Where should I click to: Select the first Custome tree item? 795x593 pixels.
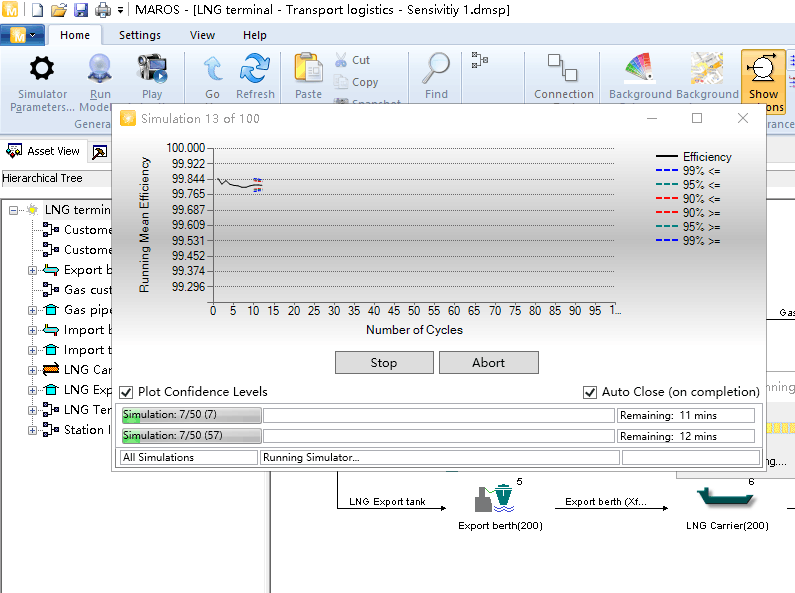point(87,230)
